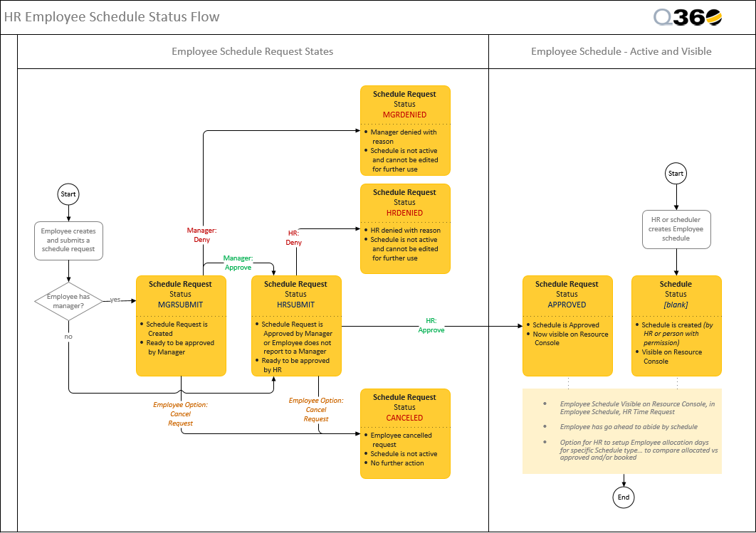756x533 pixels.
Task: Click the Start circle above employee request step
Action: pyautogui.click(x=68, y=194)
